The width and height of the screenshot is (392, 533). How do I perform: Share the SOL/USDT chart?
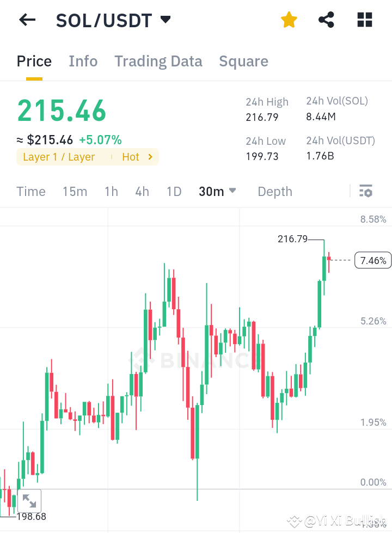point(326,20)
